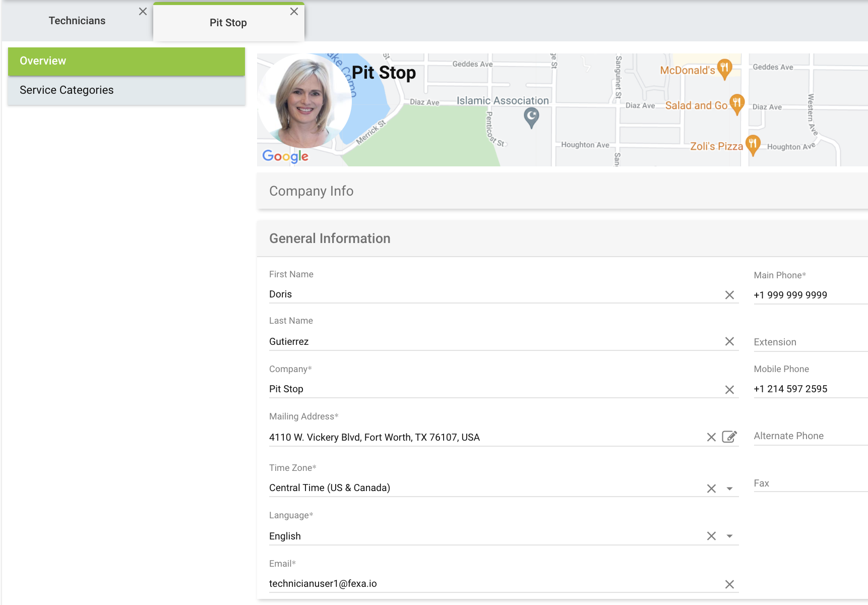Close the Technicians tab

click(x=143, y=12)
